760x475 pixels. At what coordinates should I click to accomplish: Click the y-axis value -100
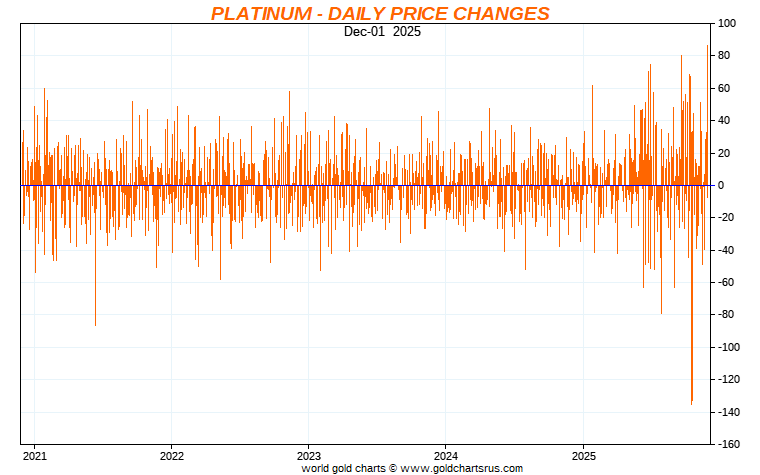point(729,347)
